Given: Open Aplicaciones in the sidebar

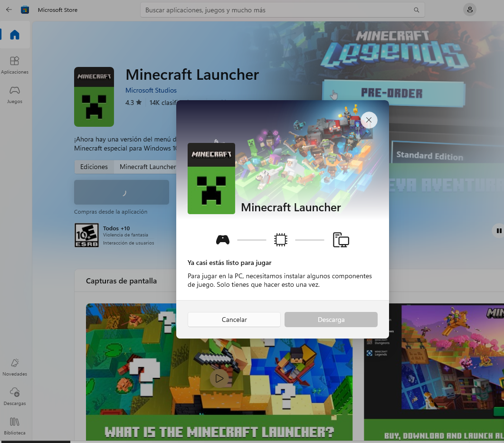Looking at the screenshot, I should (x=15, y=65).
